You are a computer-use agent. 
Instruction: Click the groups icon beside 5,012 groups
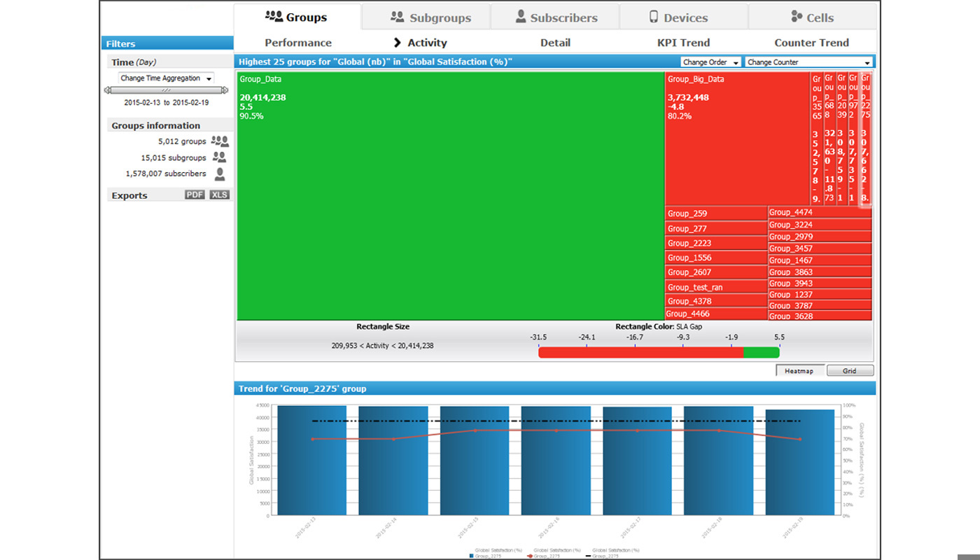coord(220,141)
